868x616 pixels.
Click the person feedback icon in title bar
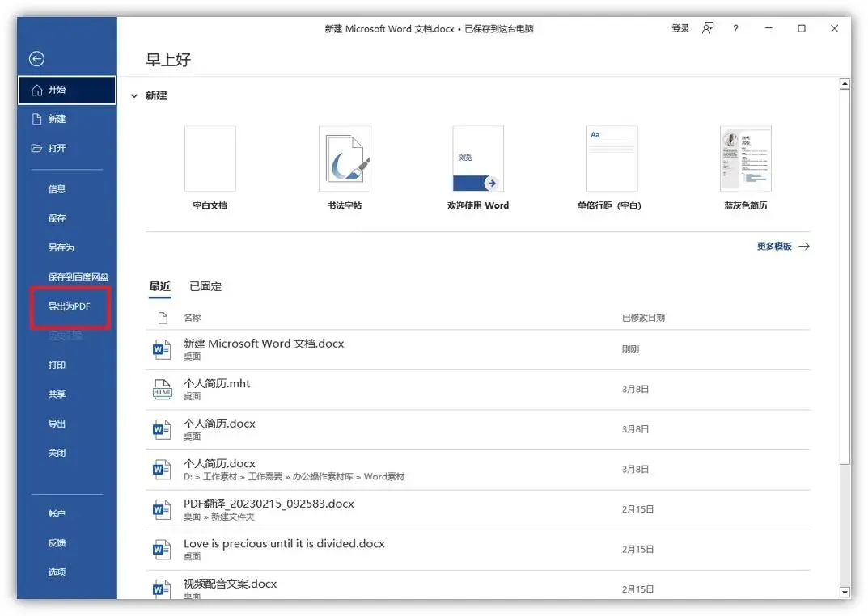[708, 28]
